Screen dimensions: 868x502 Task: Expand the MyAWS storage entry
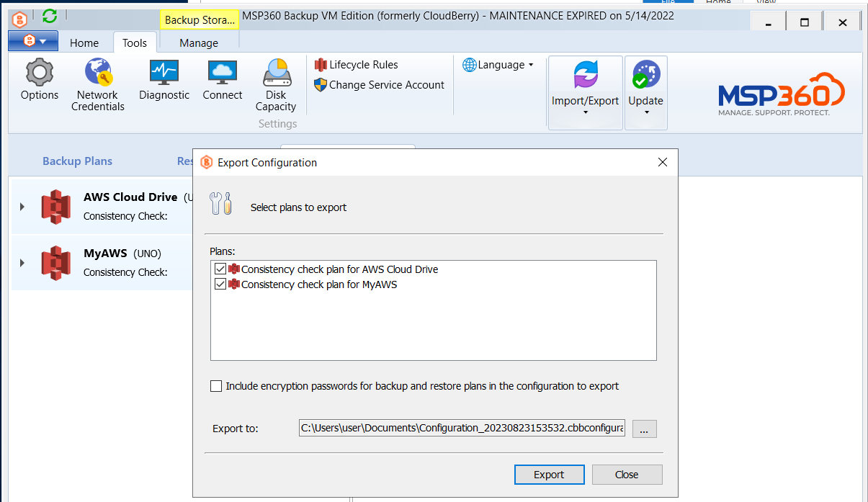[22, 263]
